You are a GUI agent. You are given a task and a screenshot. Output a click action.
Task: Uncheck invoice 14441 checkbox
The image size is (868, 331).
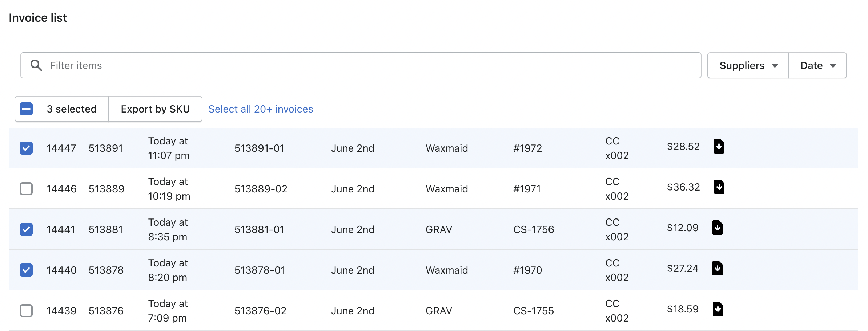(26, 229)
